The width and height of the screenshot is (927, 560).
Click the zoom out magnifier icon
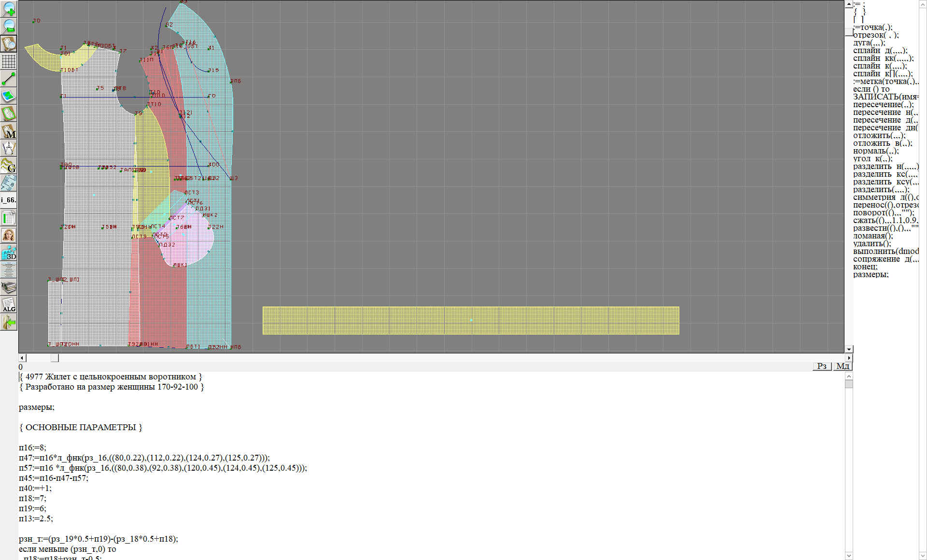(9, 26)
